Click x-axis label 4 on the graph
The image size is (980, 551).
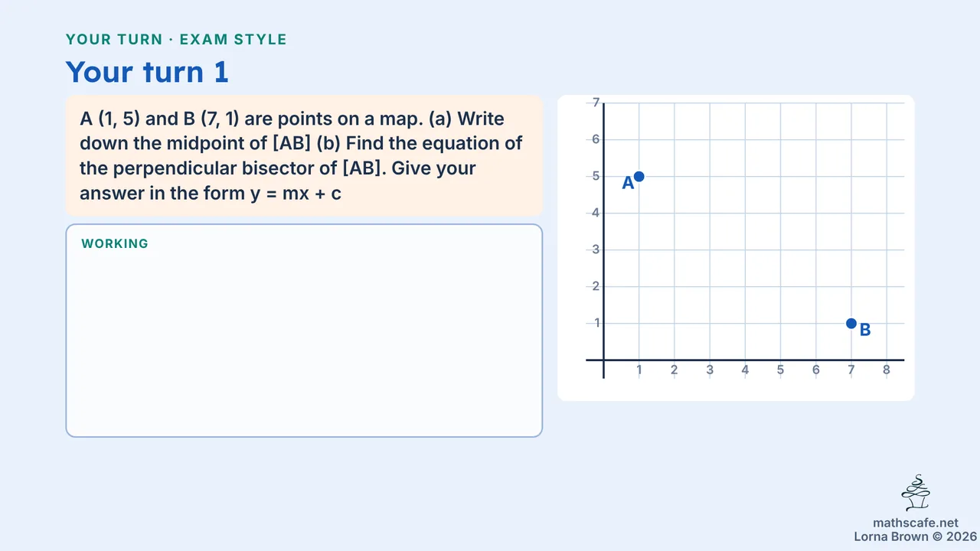click(x=745, y=370)
